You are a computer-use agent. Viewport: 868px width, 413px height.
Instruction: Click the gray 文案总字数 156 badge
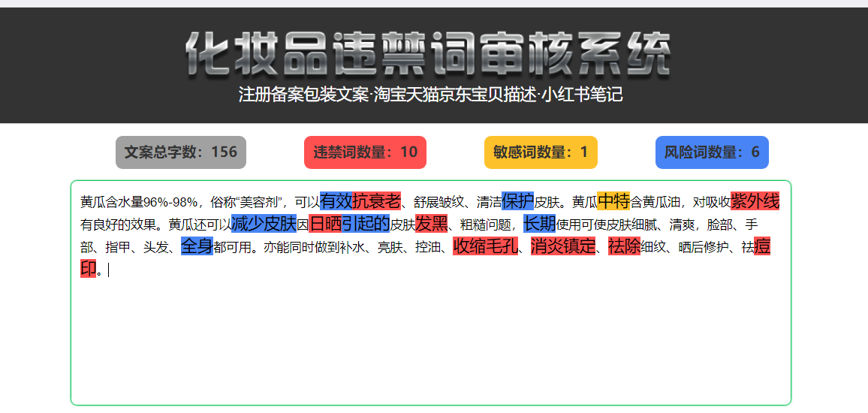tap(181, 152)
